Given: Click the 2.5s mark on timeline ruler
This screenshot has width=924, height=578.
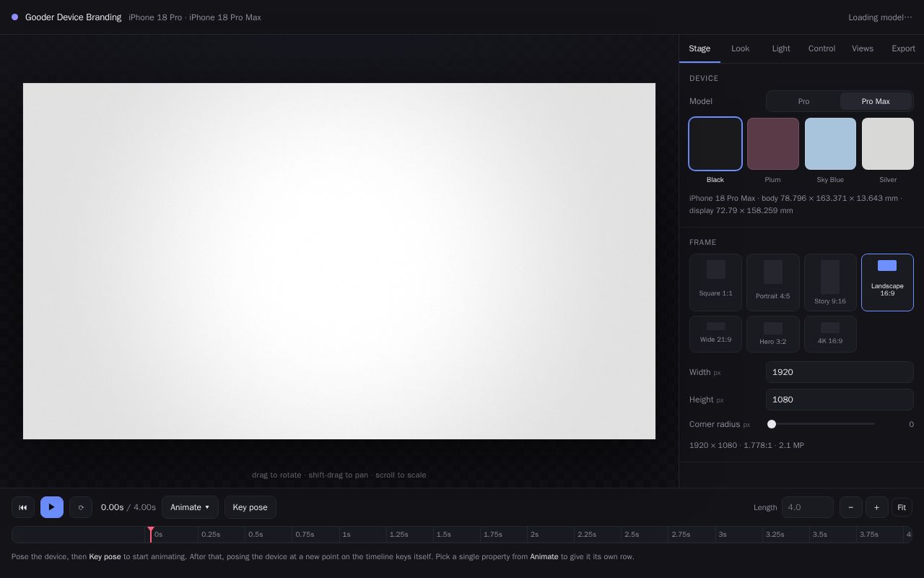Looking at the screenshot, I should (x=632, y=535).
